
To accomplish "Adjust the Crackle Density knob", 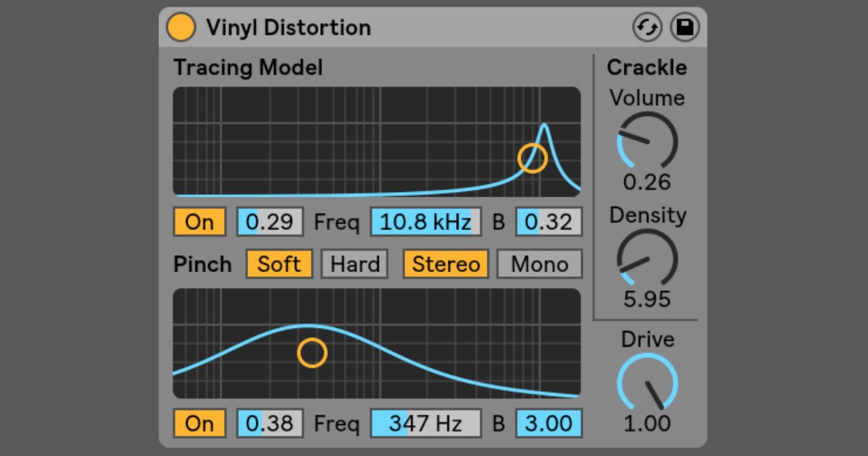I will point(647,258).
